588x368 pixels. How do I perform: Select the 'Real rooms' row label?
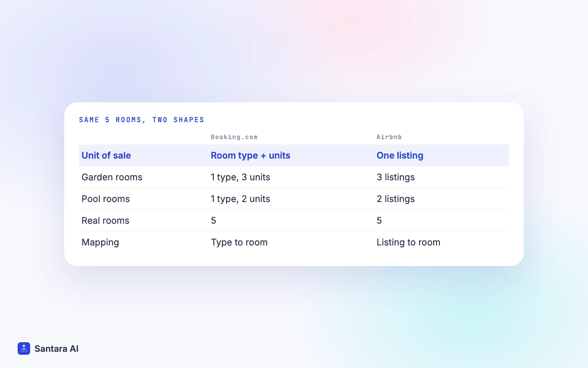[x=105, y=221]
